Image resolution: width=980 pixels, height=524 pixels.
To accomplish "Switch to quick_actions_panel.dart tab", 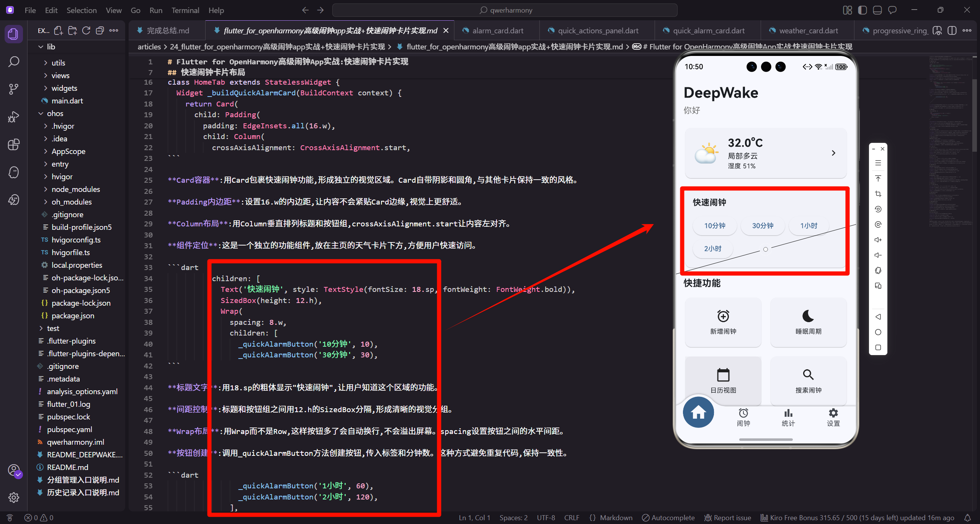I will 598,31.
